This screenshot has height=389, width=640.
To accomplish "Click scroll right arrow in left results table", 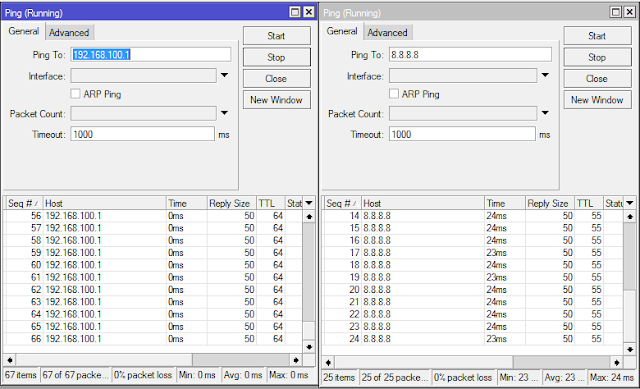I will click(x=296, y=360).
